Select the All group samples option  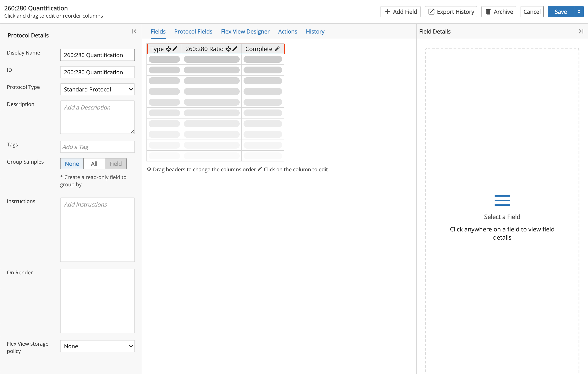(94, 163)
